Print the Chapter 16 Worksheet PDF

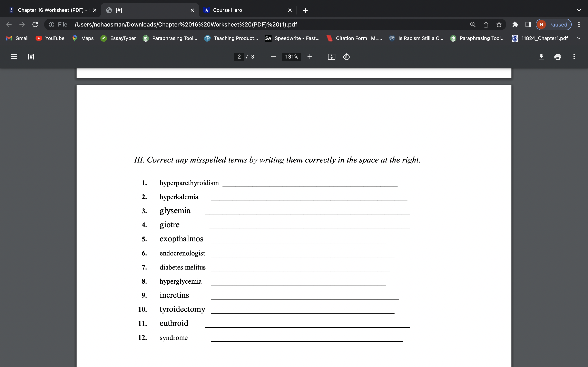click(x=558, y=56)
